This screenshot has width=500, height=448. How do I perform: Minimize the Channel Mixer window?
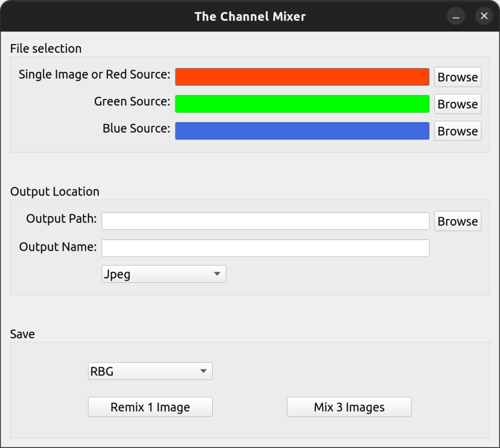[x=456, y=16]
